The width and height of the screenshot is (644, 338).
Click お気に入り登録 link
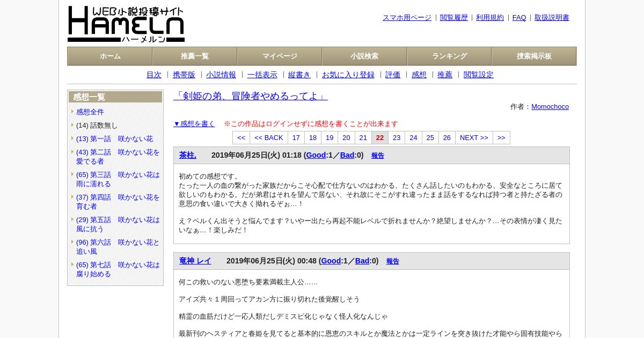click(348, 75)
